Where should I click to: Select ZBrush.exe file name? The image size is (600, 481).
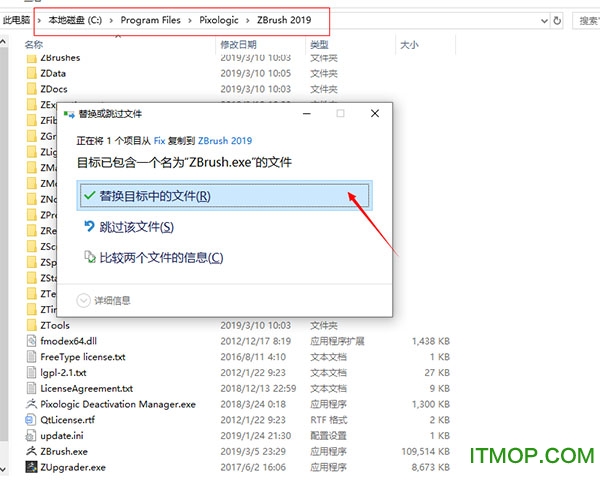[64, 452]
